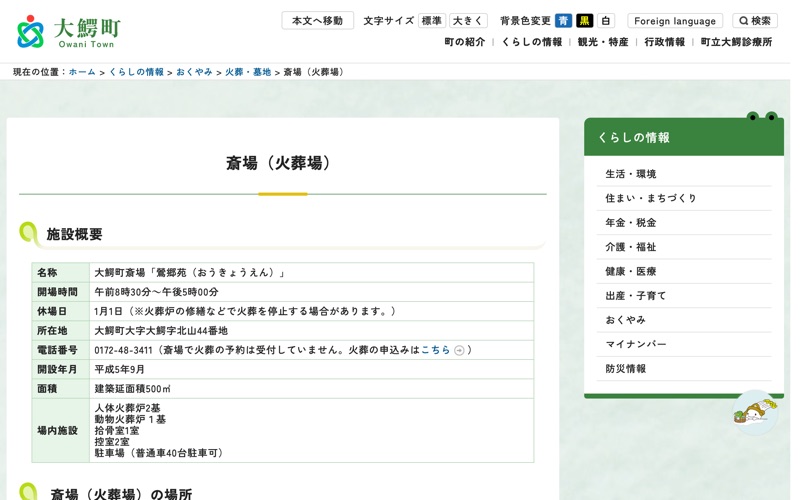The width and height of the screenshot is (800, 500).
Task: Change background color to blue 青
Action: [x=563, y=21]
